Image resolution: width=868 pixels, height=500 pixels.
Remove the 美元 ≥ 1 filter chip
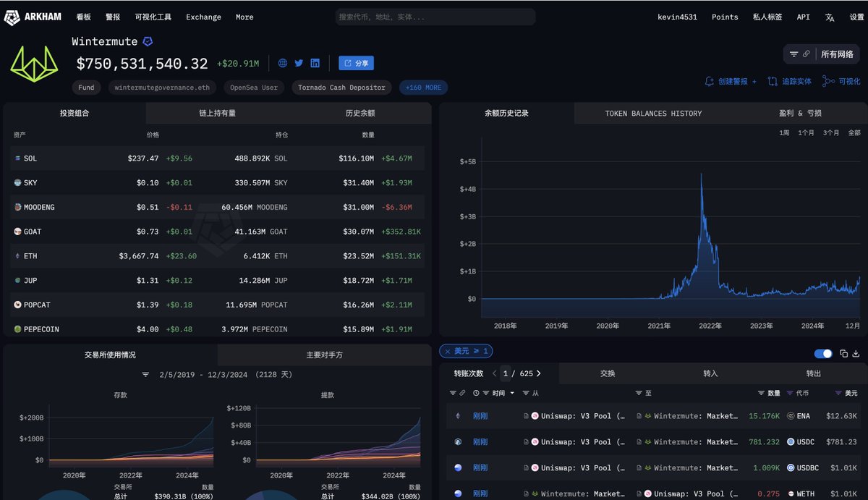(x=448, y=351)
